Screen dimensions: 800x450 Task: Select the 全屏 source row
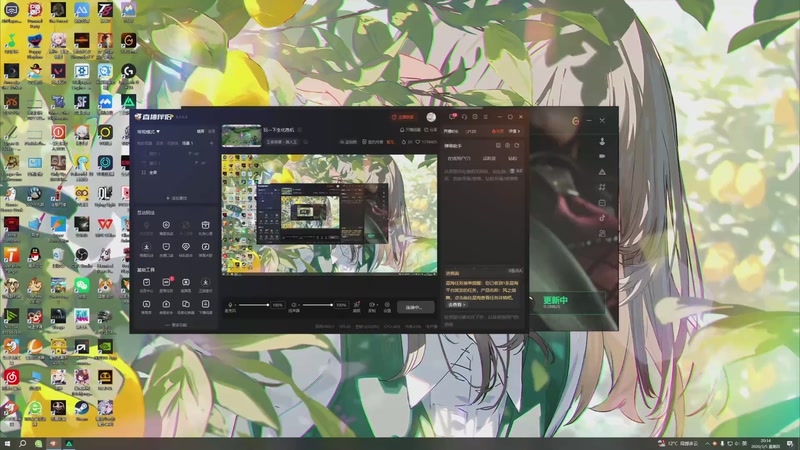click(x=176, y=172)
